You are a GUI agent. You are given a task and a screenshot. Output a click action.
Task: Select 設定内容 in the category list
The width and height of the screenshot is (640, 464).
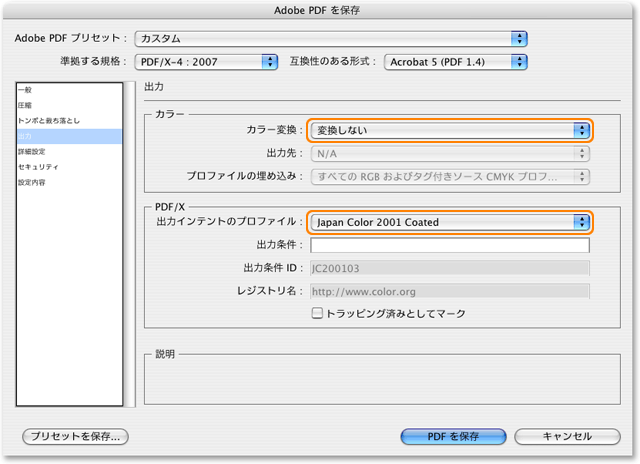coord(30,182)
